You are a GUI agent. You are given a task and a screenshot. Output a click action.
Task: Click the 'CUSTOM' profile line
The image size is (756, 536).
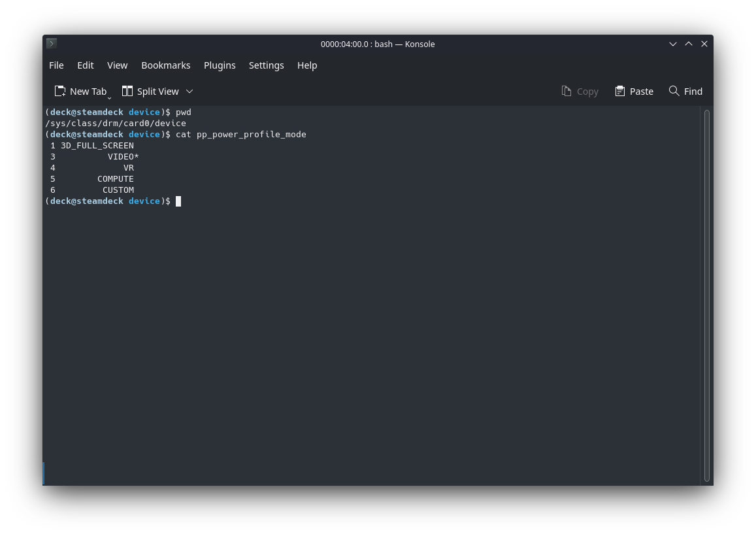[x=92, y=190]
